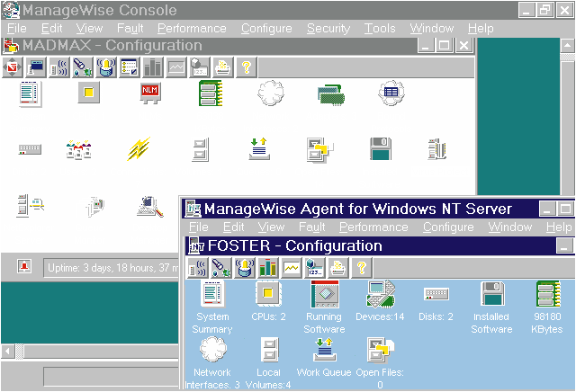Open Performance menu in ManageWise Console
The image size is (576, 392).
[192, 29]
